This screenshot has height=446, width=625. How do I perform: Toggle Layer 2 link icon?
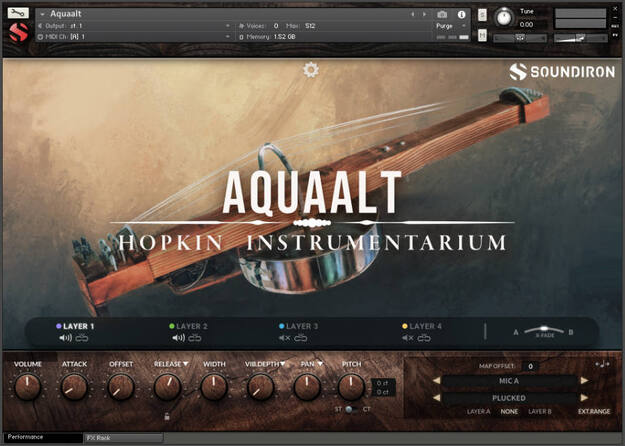(195, 338)
